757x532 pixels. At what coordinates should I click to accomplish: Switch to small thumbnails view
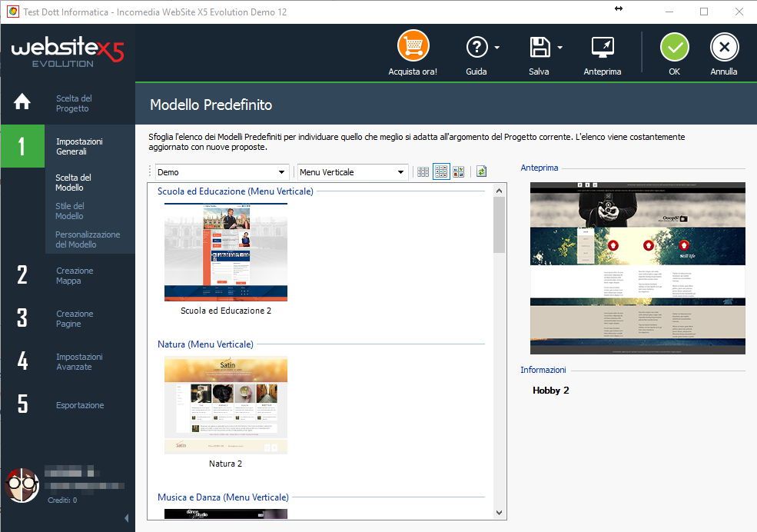[423, 172]
